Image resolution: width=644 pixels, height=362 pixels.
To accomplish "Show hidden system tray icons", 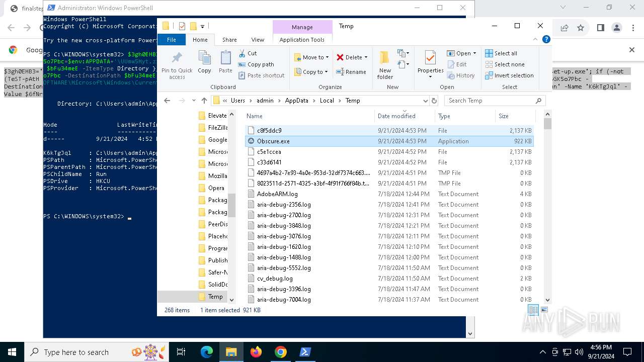I will coord(542,352).
